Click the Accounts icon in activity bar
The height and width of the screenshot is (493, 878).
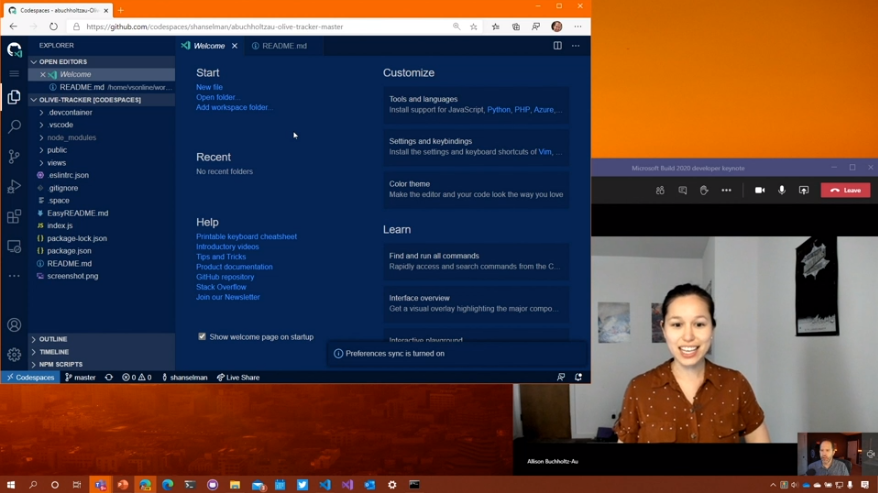(x=14, y=325)
